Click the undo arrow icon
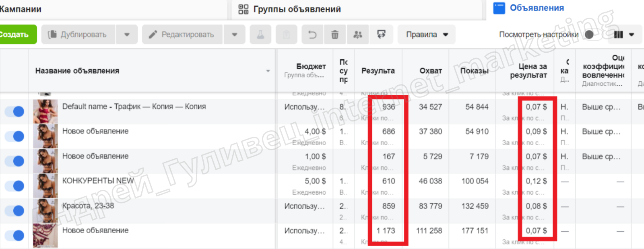The image size is (644, 249). coord(312,35)
